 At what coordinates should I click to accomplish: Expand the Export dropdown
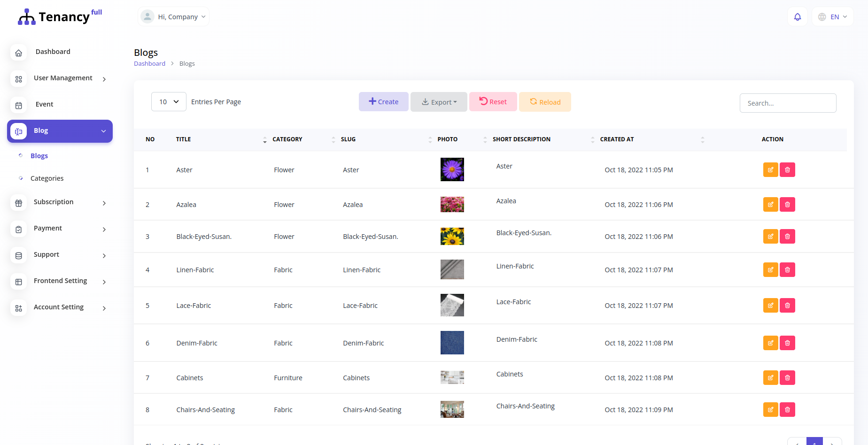point(439,102)
